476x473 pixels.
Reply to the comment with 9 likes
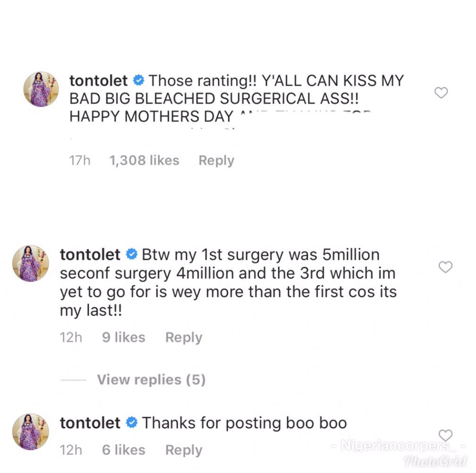184,337
